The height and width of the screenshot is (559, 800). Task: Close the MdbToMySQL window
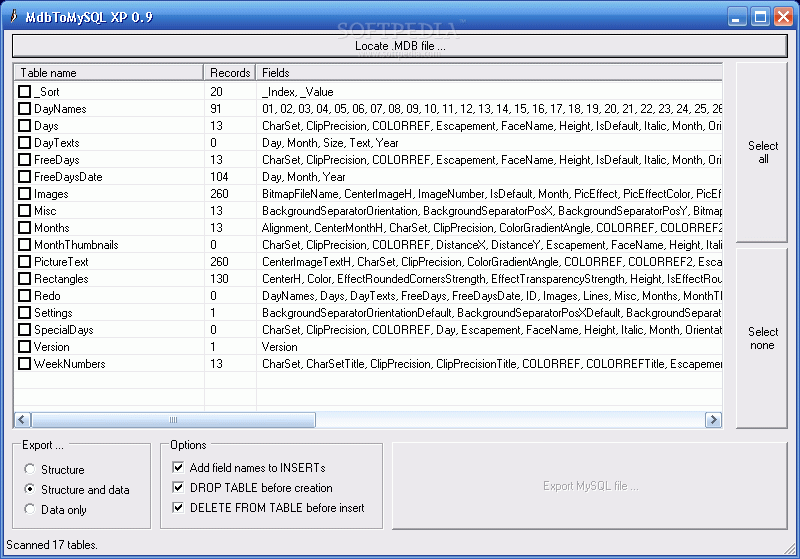783,17
